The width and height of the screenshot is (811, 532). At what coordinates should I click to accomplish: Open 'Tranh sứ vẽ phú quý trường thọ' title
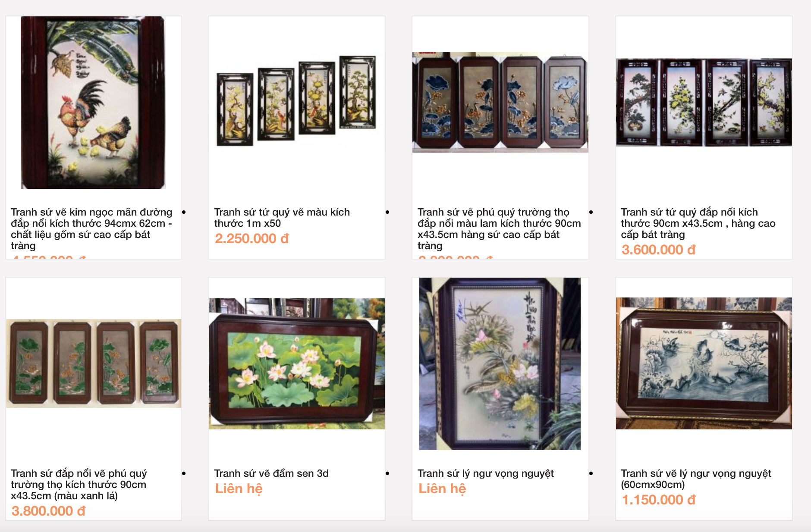tap(499, 229)
